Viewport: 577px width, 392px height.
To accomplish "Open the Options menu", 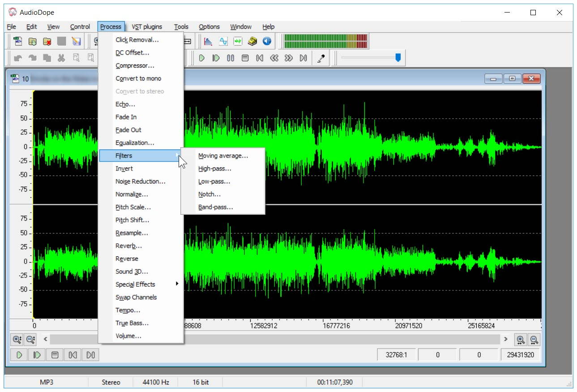I will pyautogui.click(x=209, y=26).
